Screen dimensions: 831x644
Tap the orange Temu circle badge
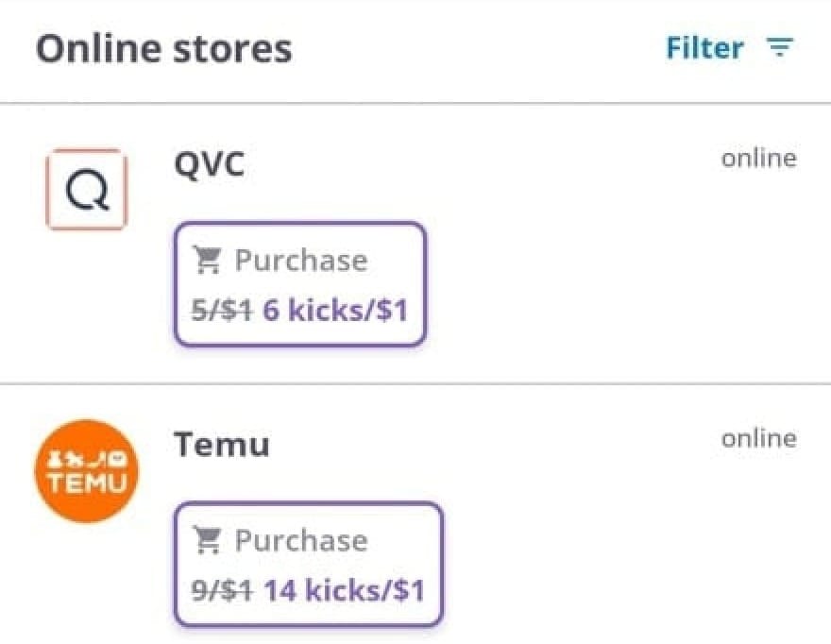click(x=86, y=470)
